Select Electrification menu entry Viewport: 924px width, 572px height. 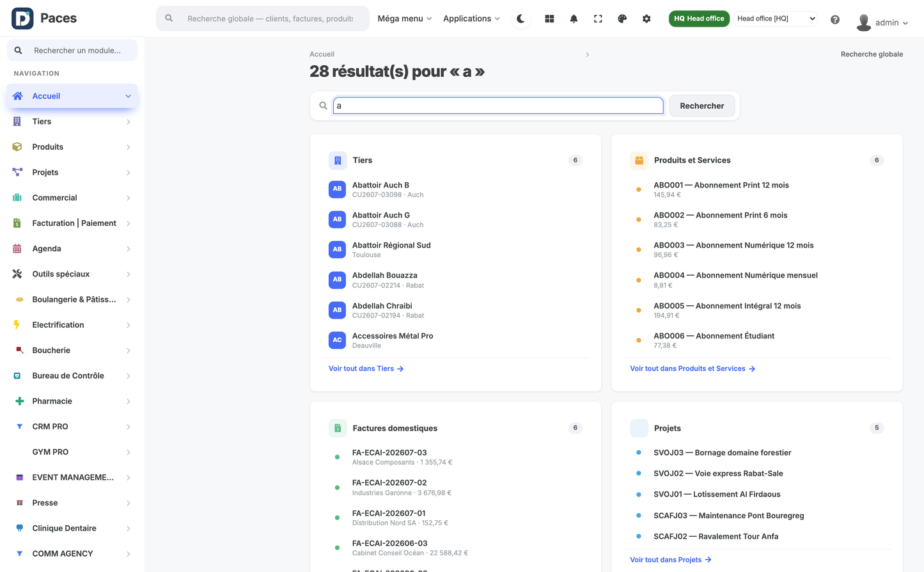(x=72, y=325)
